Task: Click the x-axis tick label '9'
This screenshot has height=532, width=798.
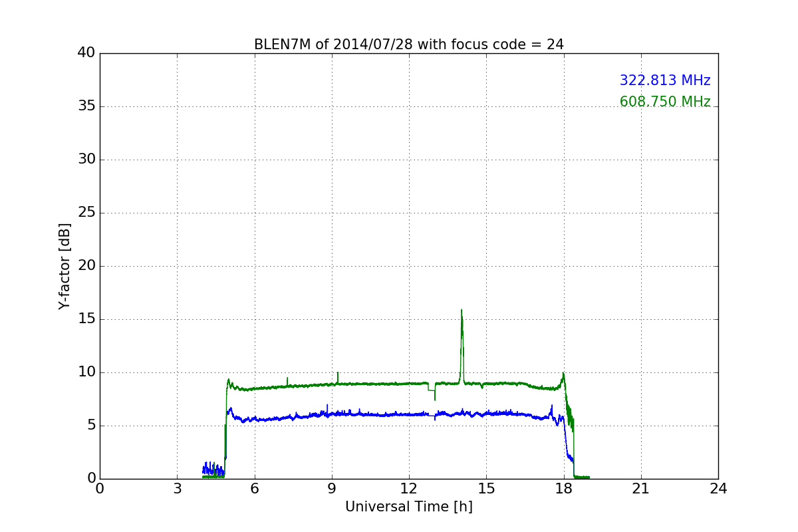Action: click(x=332, y=489)
